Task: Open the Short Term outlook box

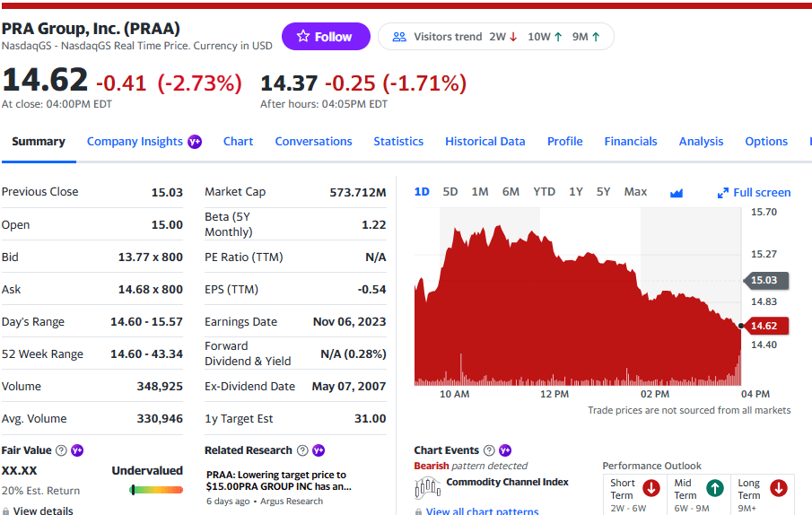Action: (633, 494)
